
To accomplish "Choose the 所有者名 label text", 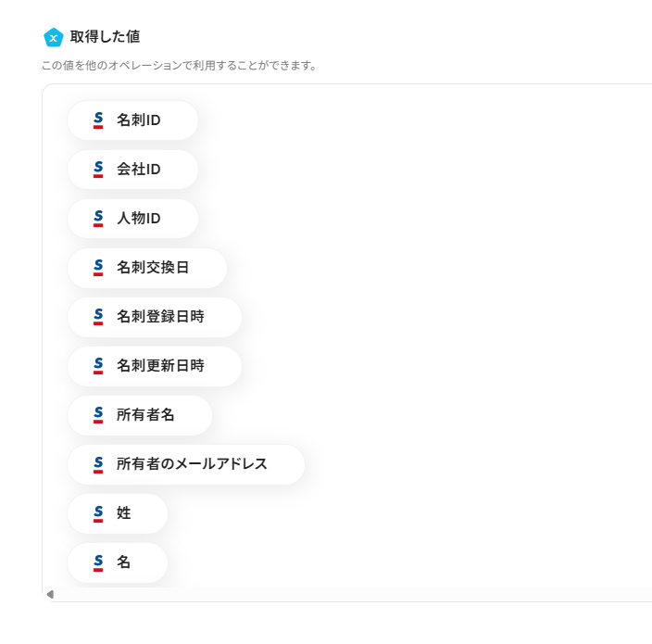I will pyautogui.click(x=145, y=415).
